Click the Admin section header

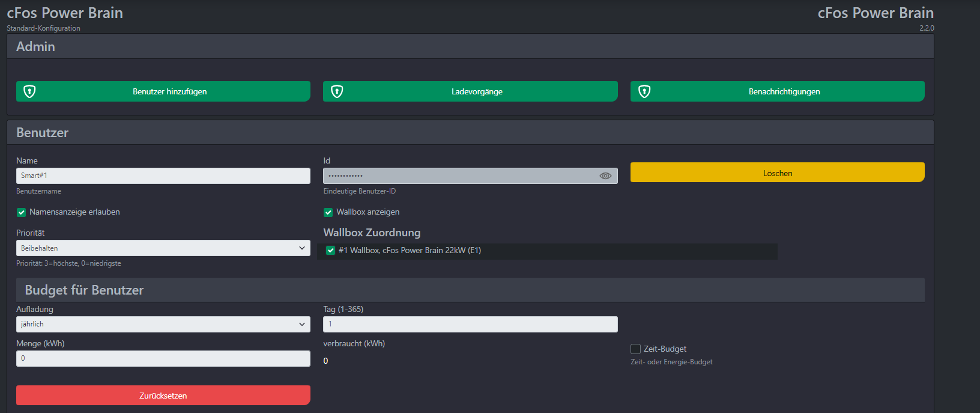click(x=470, y=46)
